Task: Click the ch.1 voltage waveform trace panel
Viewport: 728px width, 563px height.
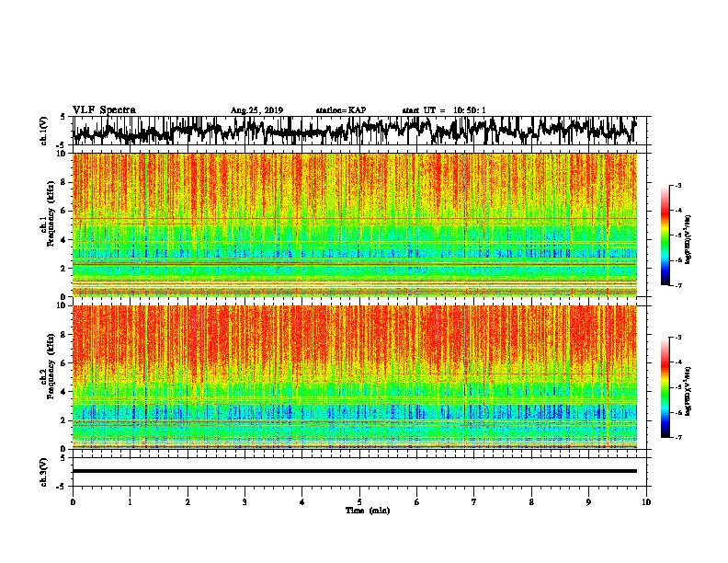Action: tap(359, 131)
